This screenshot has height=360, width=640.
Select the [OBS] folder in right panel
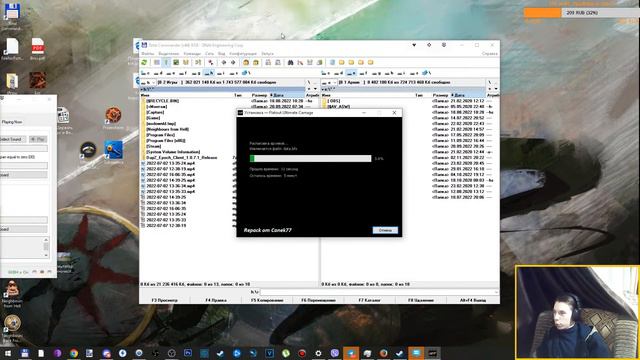tap(333, 101)
